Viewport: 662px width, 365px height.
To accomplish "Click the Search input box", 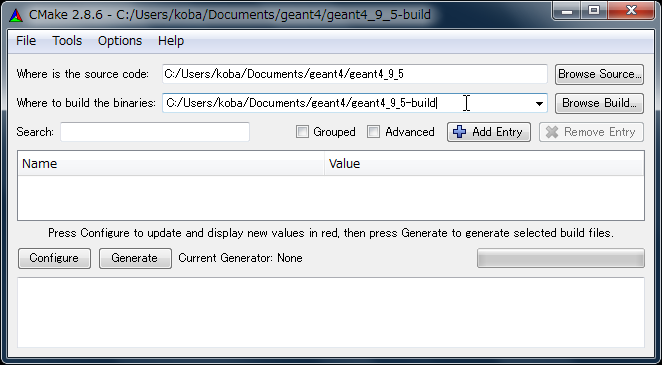I will click(x=155, y=132).
